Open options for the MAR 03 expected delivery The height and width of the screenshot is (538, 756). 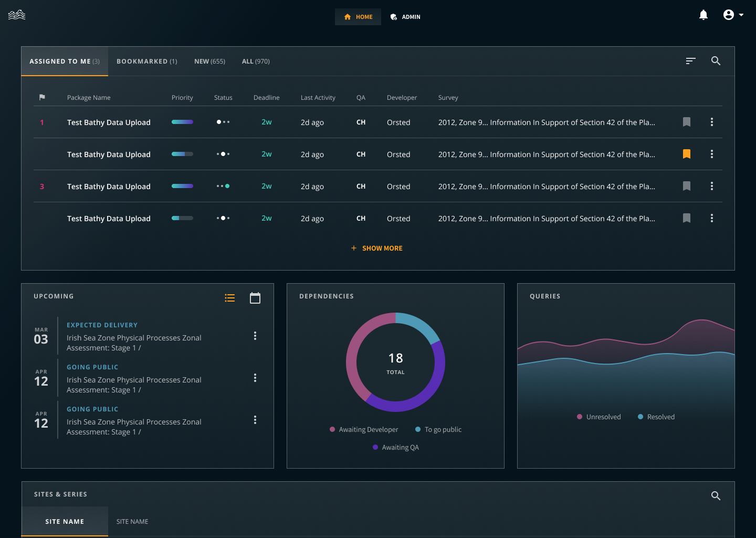click(x=255, y=336)
